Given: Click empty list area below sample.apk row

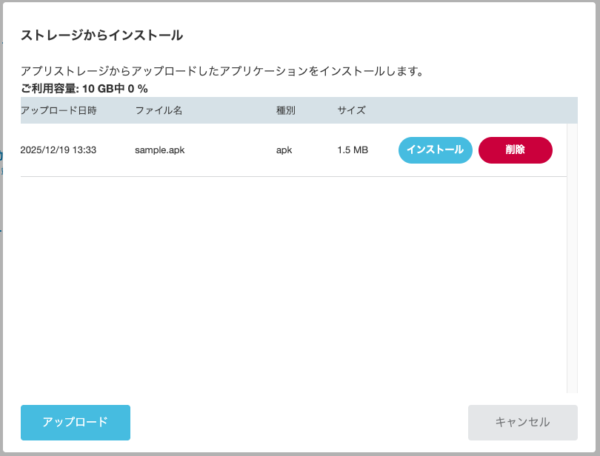Looking at the screenshot, I should (x=290, y=280).
